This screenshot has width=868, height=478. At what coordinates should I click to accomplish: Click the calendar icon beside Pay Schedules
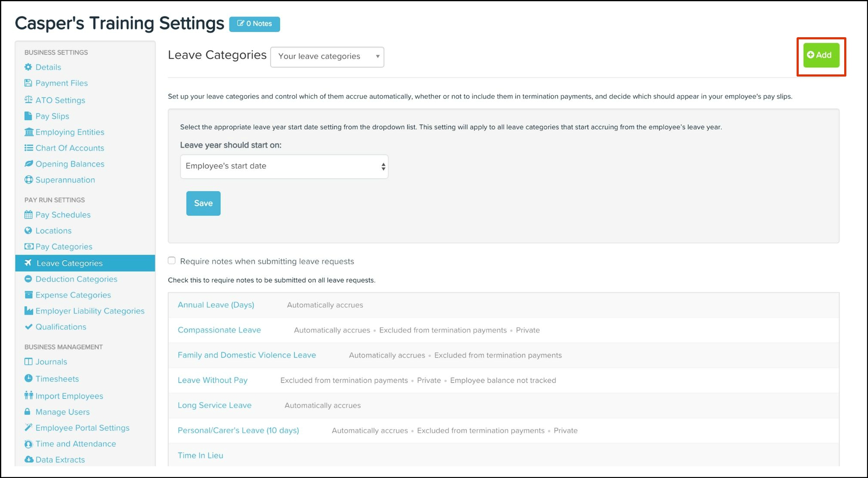pyautogui.click(x=29, y=215)
